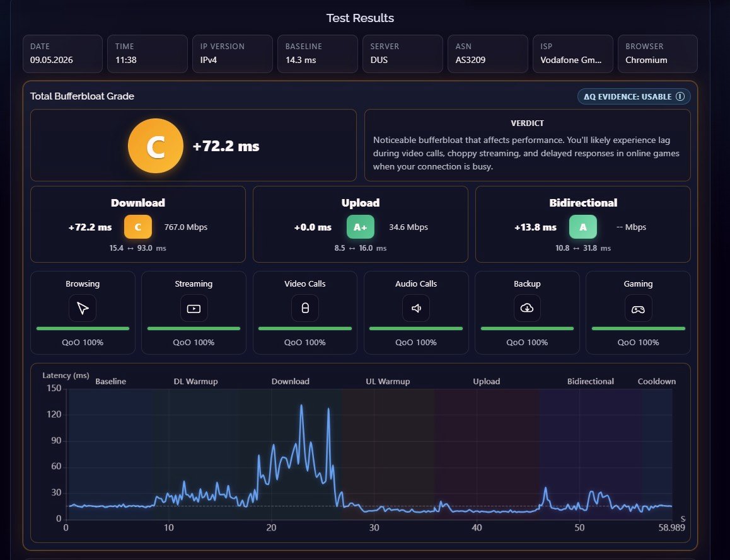Image resolution: width=730 pixels, height=560 pixels.
Task: Click the Audio Calls speaker icon
Action: tap(415, 308)
